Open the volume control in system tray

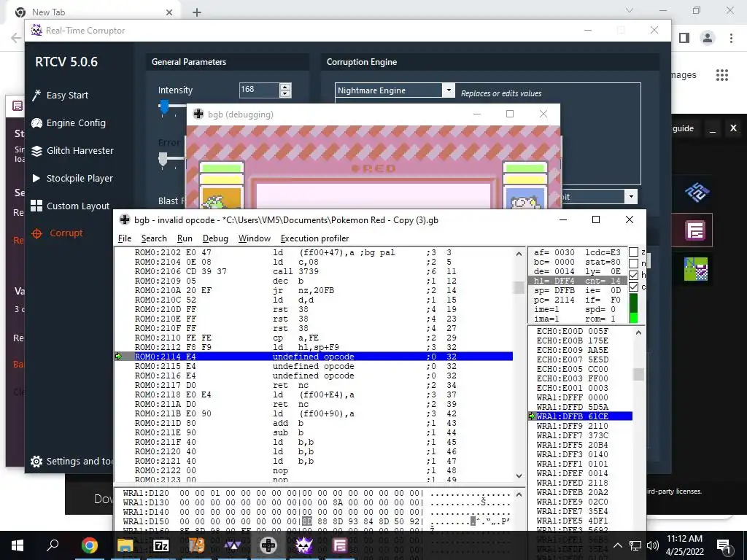653,545
